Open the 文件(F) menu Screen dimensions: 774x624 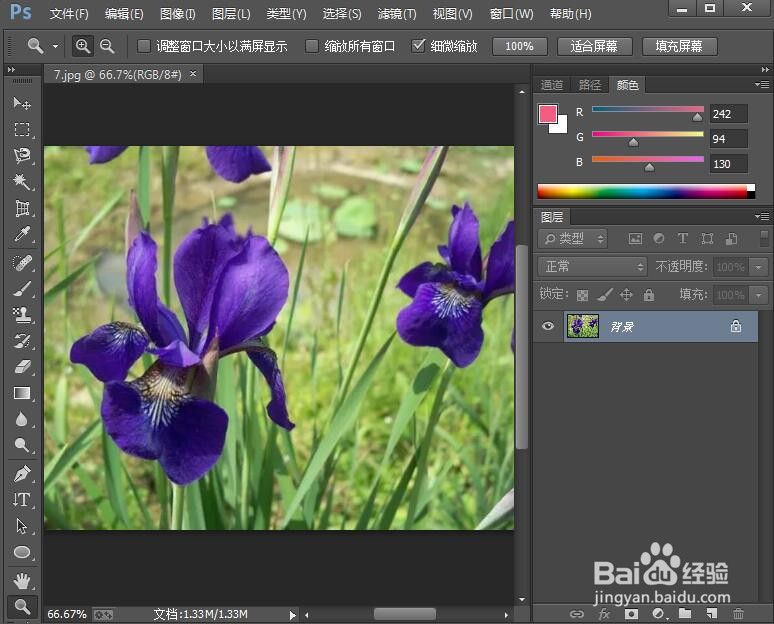pyautogui.click(x=69, y=14)
